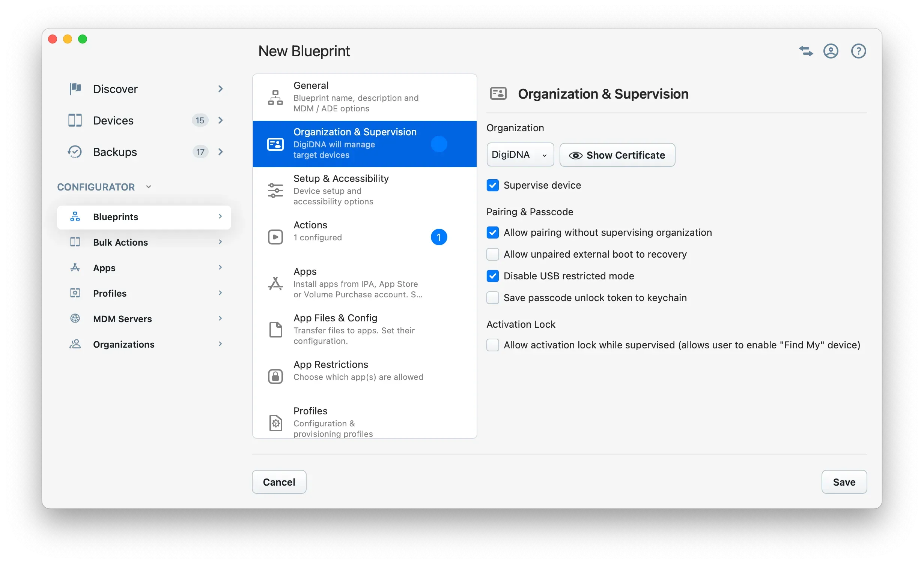Collapse the CONFIGURATOR section chevron
The height and width of the screenshot is (564, 924).
pyautogui.click(x=149, y=186)
